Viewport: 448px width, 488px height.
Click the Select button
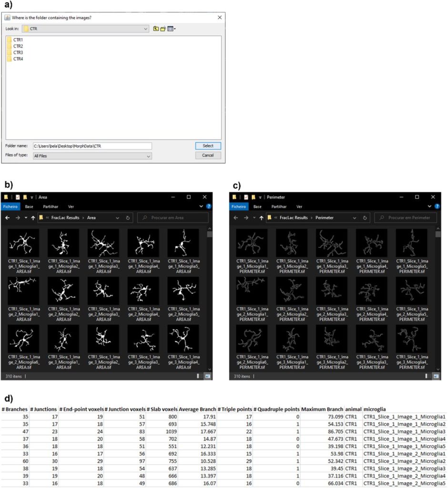(x=208, y=146)
